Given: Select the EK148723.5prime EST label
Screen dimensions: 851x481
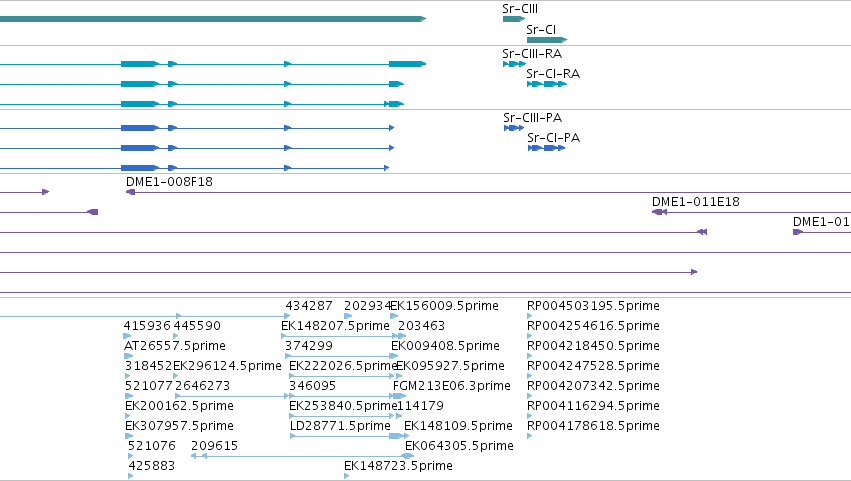Looking at the screenshot, I should 398,466.
